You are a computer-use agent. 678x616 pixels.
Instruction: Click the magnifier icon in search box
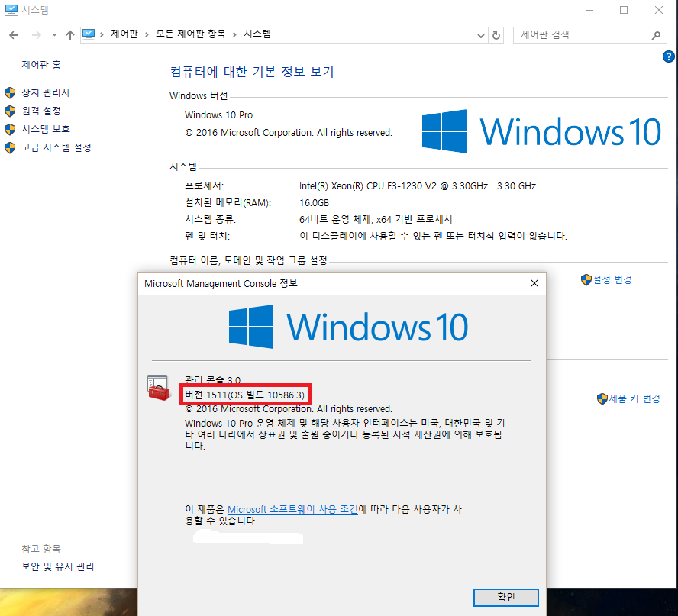tap(655, 35)
